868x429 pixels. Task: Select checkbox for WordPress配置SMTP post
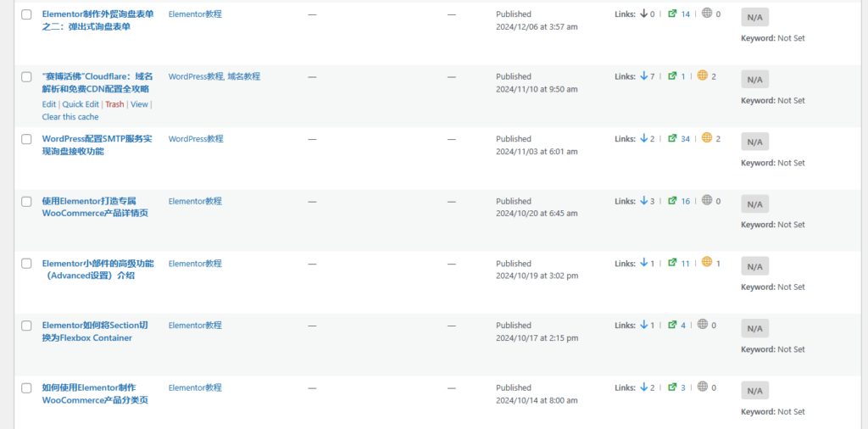coord(26,140)
